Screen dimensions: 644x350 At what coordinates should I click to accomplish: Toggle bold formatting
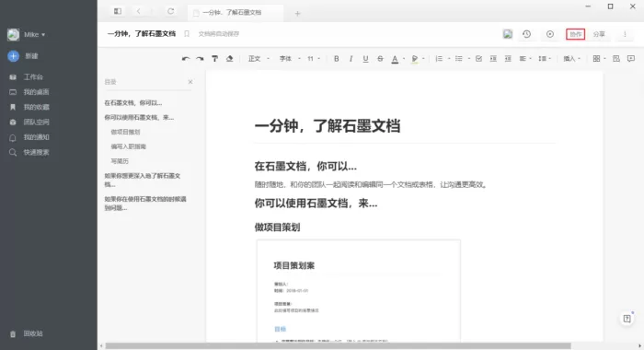(337, 59)
